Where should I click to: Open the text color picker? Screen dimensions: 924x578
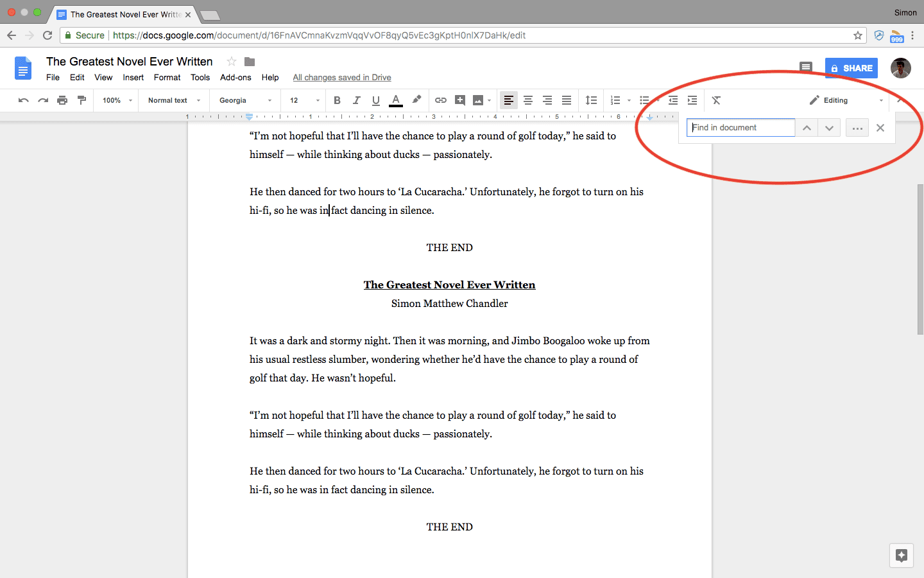click(x=396, y=100)
